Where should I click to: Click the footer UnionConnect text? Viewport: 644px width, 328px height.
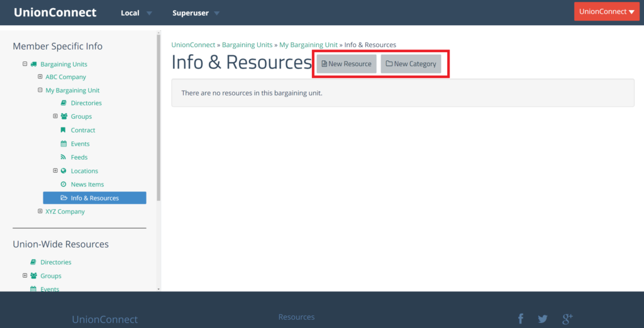coord(105,319)
